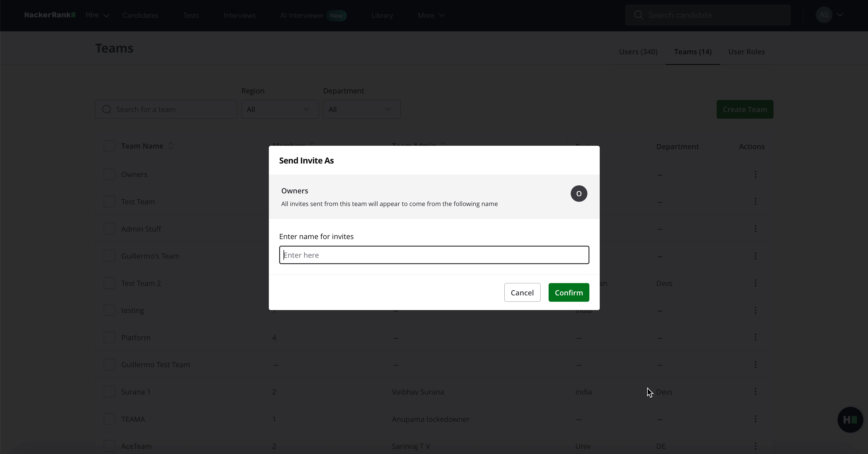Open the HackerRank help chat widget
The height and width of the screenshot is (454, 868).
[850, 420]
